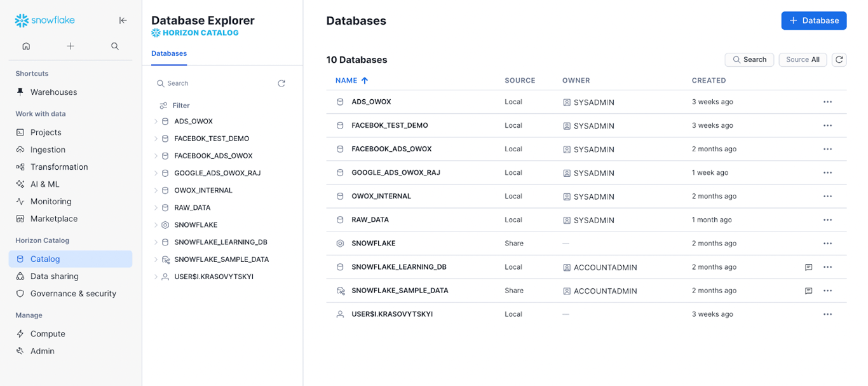Expand the ADS_OWOX tree node
Image resolution: width=868 pixels, height=386 pixels.
(x=156, y=121)
